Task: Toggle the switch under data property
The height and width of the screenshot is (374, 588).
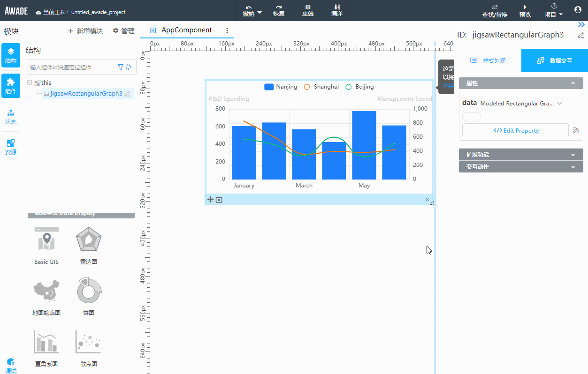Action: coord(472,117)
